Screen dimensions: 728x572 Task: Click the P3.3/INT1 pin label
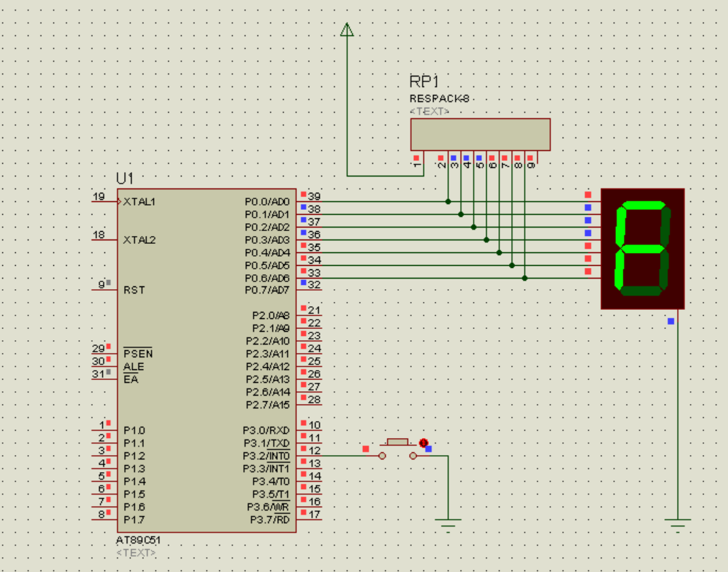pos(266,469)
